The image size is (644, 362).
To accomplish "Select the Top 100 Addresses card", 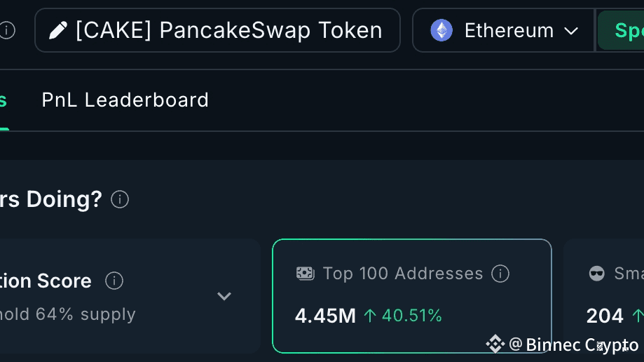I will point(411,295).
